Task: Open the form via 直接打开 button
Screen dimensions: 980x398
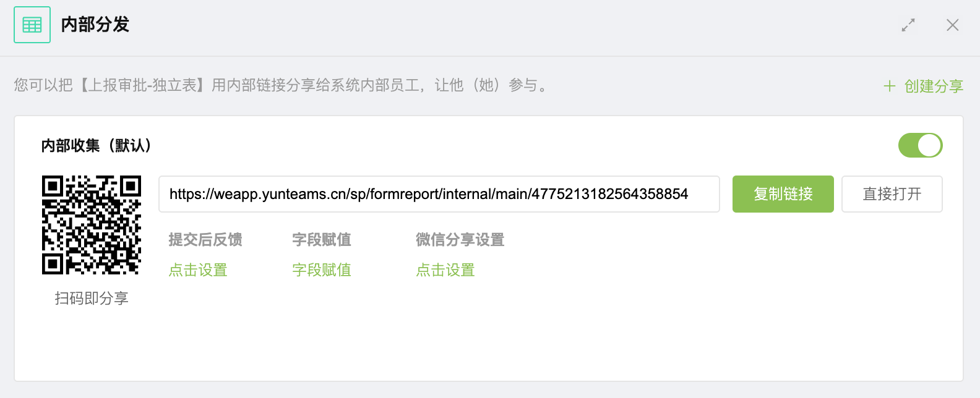Action: click(x=892, y=194)
